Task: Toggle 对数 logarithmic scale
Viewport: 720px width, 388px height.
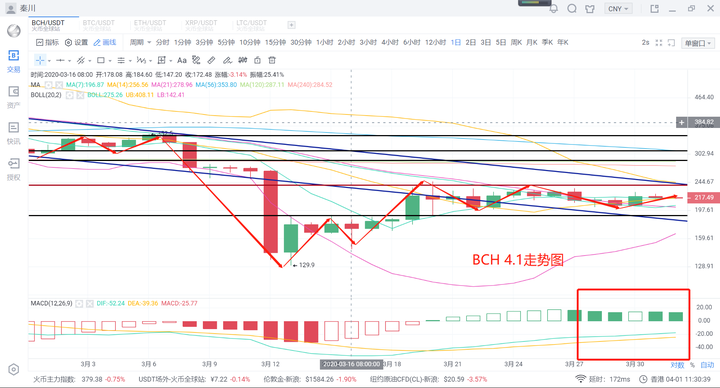Action: [x=677, y=365]
